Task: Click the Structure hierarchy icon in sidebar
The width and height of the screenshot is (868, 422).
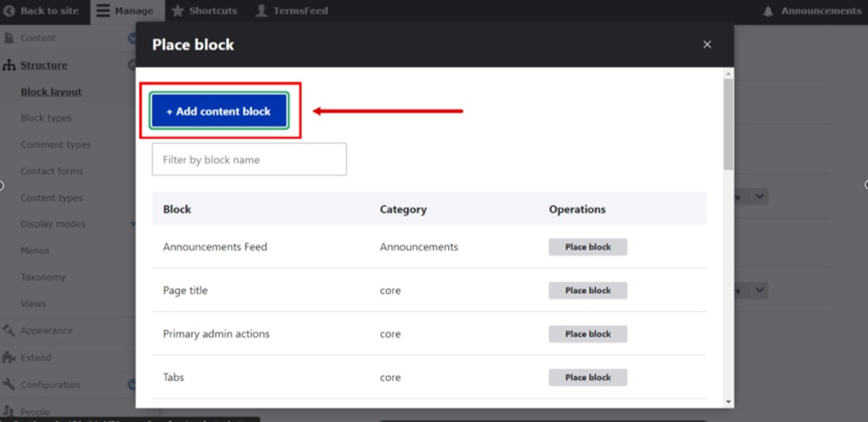Action: point(9,65)
